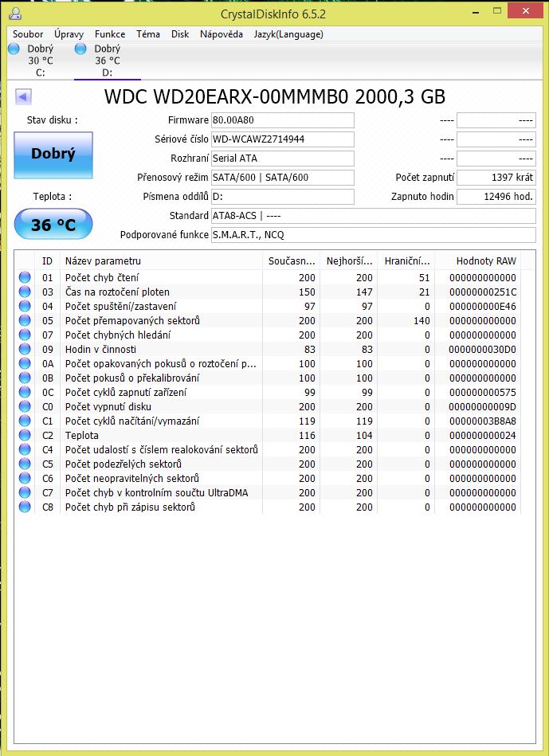Image resolution: width=549 pixels, height=756 pixels.
Task: Click the Současn... column header
Action: click(292, 260)
